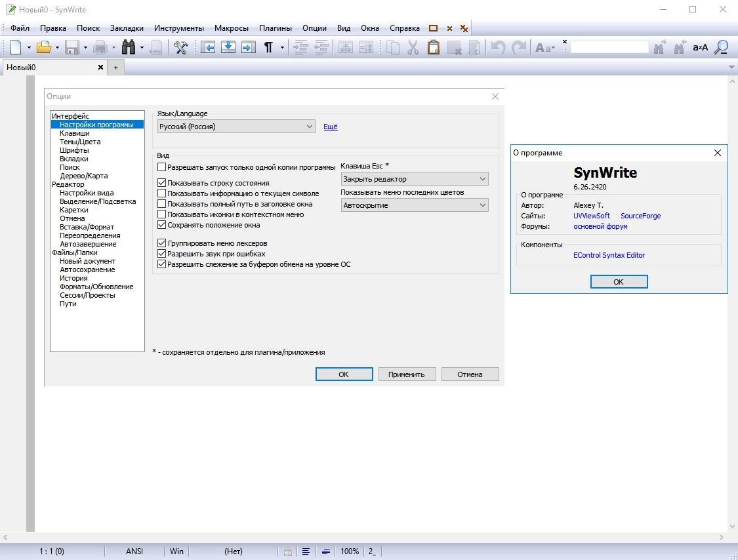This screenshot has width=738, height=560.
Task: Enable single program copy checkbox
Action: pos(161,167)
